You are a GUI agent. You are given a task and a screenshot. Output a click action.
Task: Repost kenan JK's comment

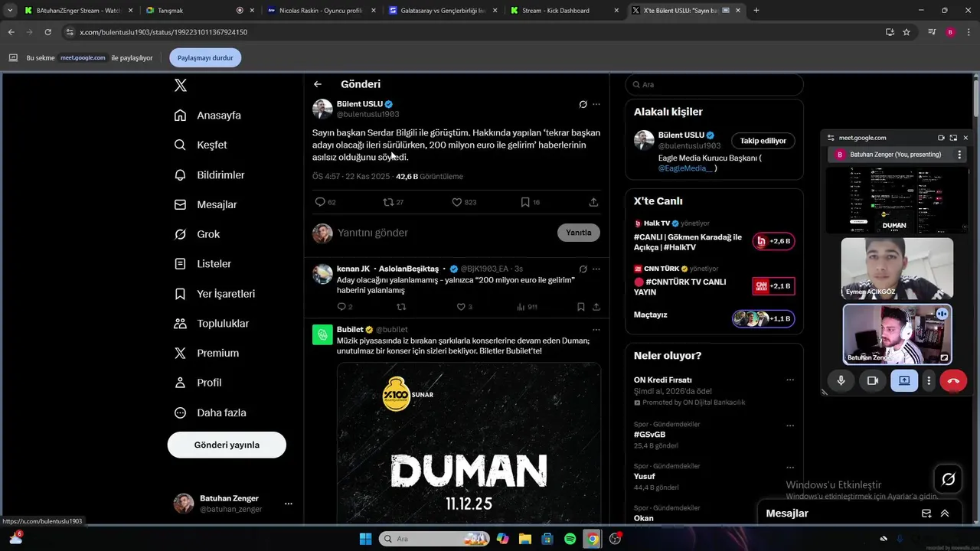coord(401,307)
